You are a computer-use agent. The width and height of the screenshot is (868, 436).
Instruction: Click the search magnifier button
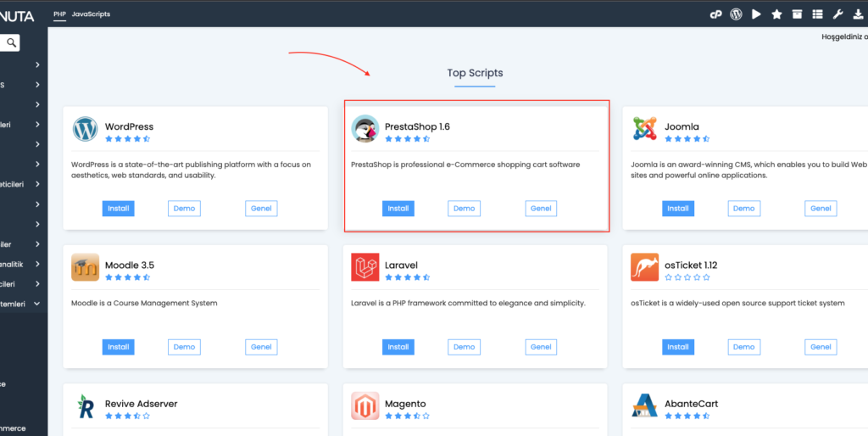coord(11,42)
